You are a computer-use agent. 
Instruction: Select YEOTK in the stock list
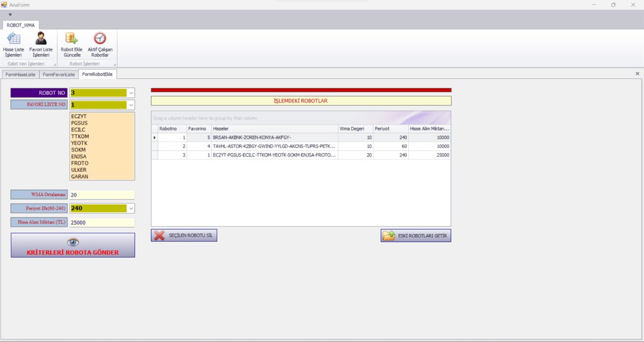[x=102, y=143]
